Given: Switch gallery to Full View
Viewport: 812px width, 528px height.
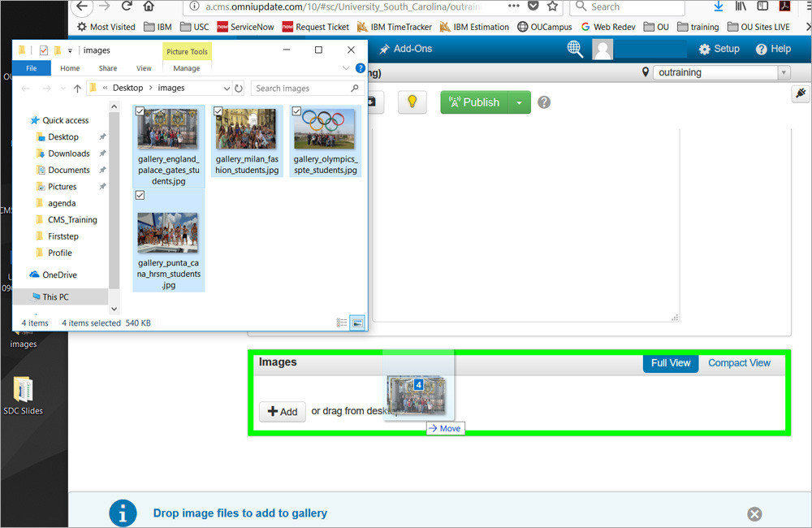Looking at the screenshot, I should [x=671, y=363].
